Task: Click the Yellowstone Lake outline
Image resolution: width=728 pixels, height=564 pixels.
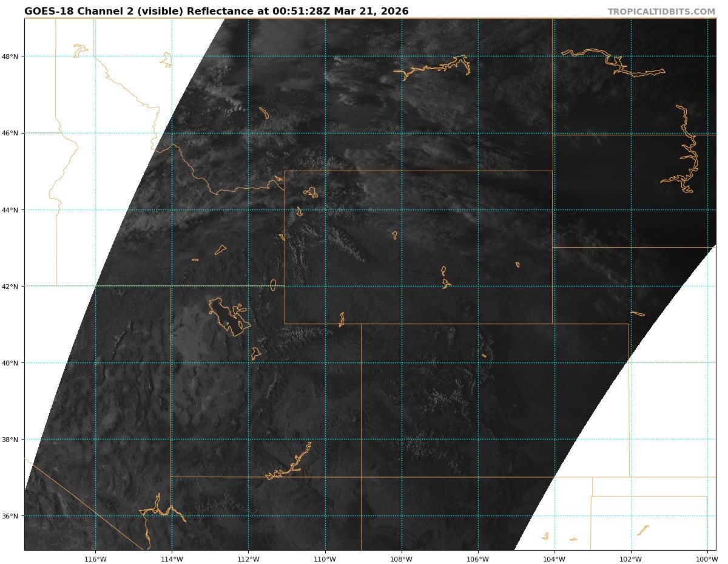Action: (x=312, y=192)
